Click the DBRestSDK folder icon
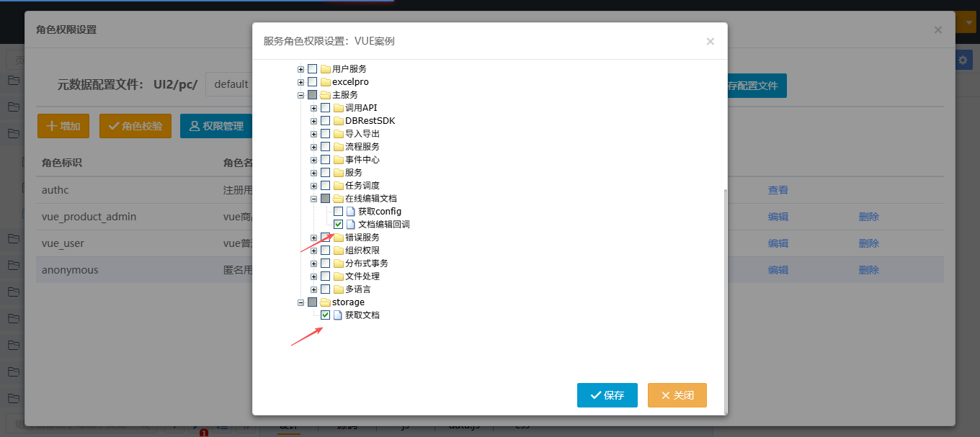 [x=338, y=121]
